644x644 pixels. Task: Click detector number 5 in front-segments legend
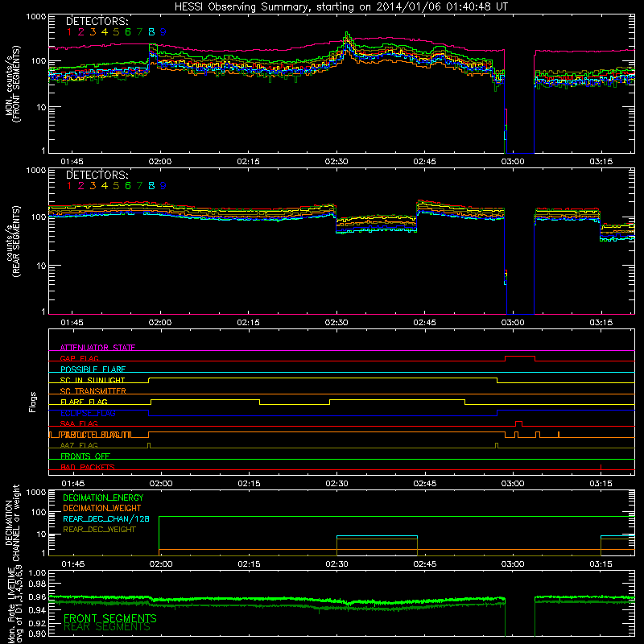[x=116, y=32]
